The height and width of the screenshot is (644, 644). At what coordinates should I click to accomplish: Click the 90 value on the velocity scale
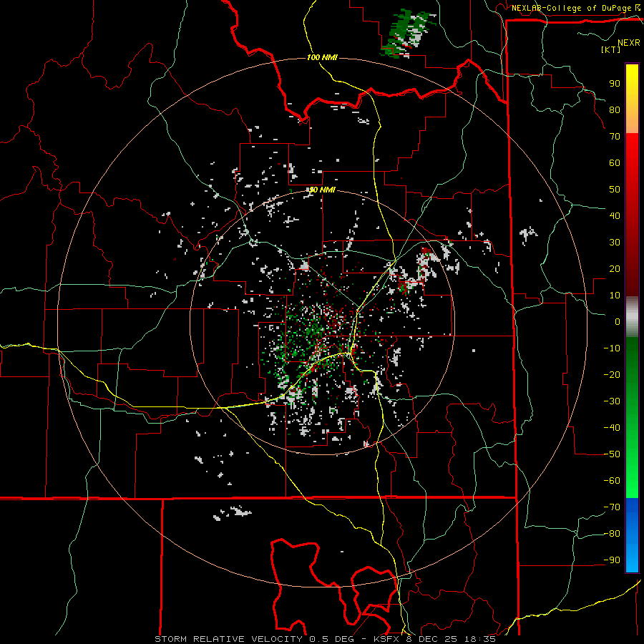click(x=615, y=84)
